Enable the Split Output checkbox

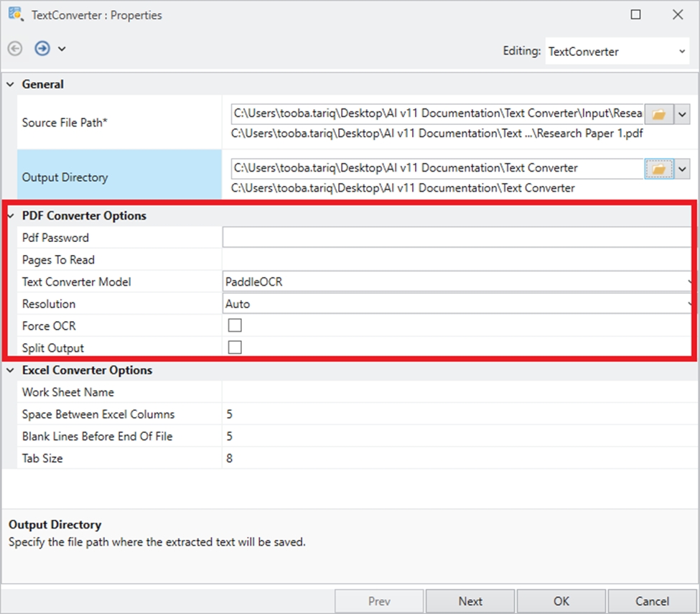(235, 347)
